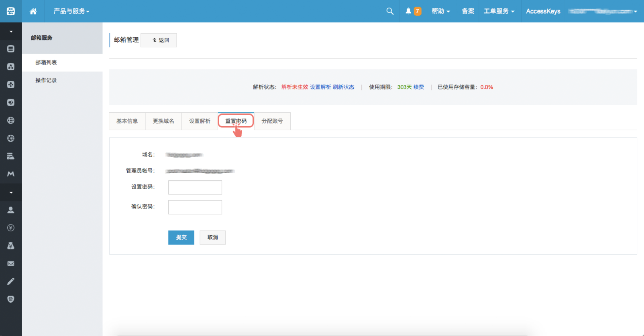
Task: Click the envelope mail icon in sidebar
Action: (11, 263)
